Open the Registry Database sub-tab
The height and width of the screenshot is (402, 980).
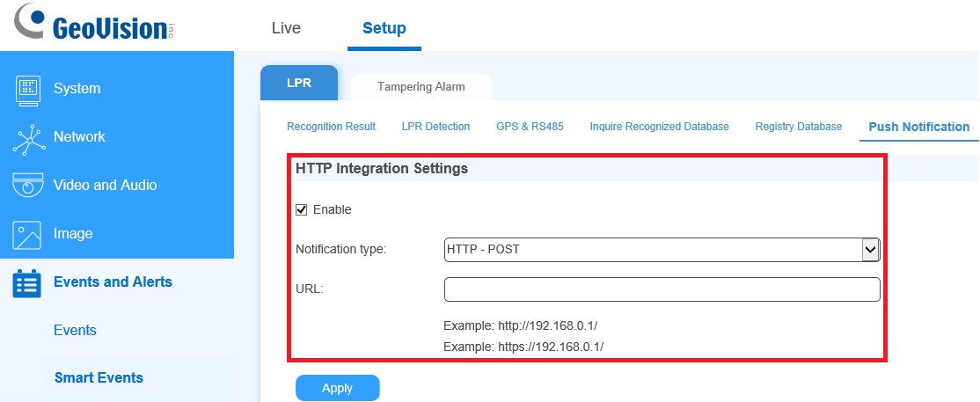(799, 127)
